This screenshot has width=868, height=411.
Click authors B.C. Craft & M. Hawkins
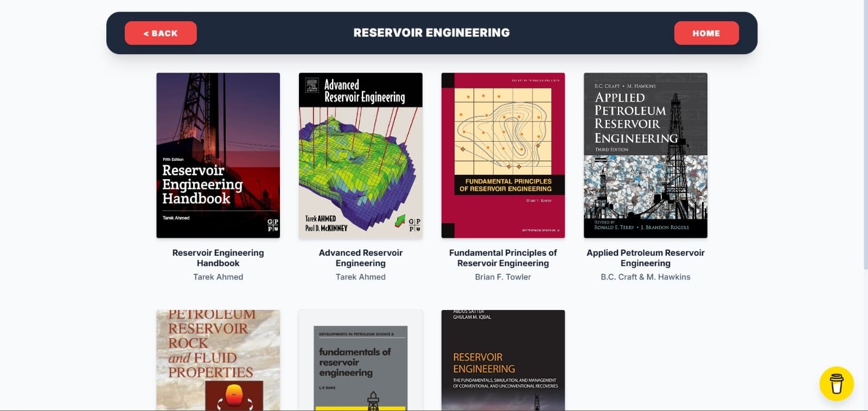point(645,277)
